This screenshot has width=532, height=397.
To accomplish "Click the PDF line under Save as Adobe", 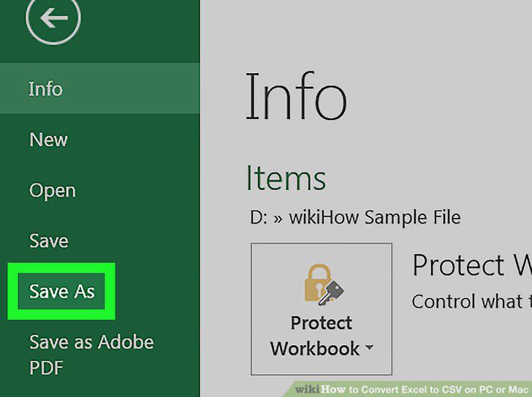I will click(x=46, y=368).
